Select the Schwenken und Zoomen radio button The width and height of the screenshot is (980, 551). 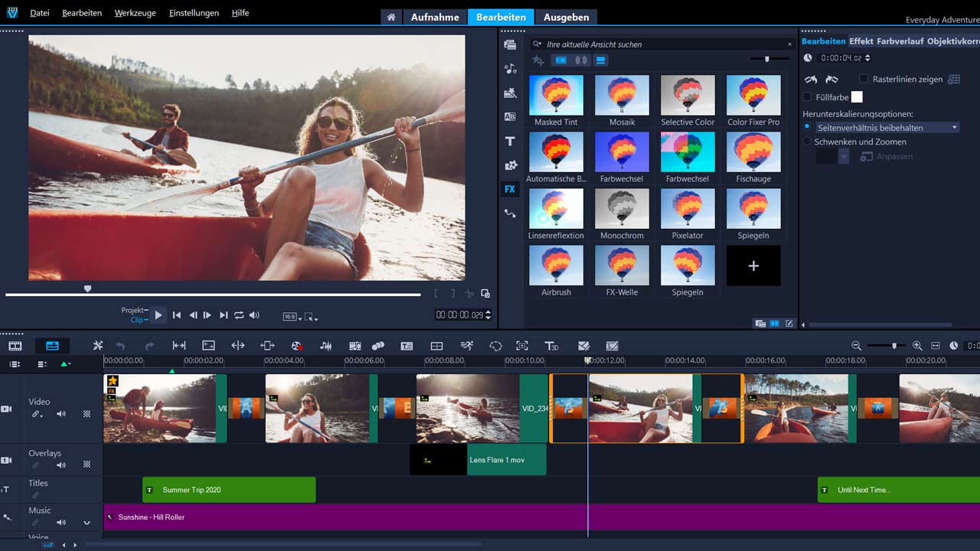807,142
